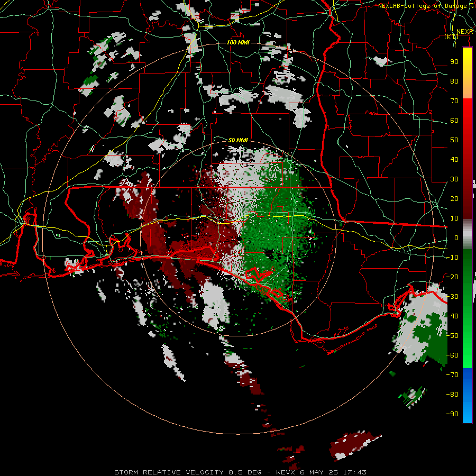Click the positive 30 value on the velocity scale
Screen dimensions: 476x476
pyautogui.click(x=454, y=179)
